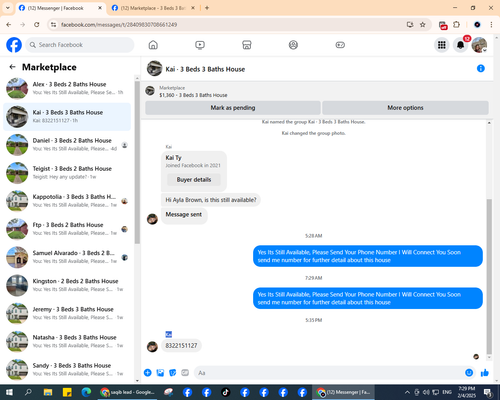This screenshot has width=500, height=400.
Task: Open the Marketplace storefront icon in top nav
Action: (247, 45)
